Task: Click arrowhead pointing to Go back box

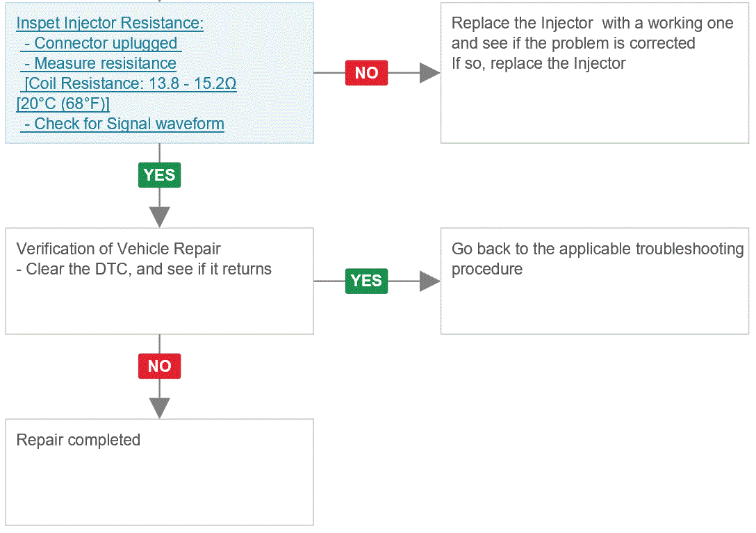Action: pos(429,281)
